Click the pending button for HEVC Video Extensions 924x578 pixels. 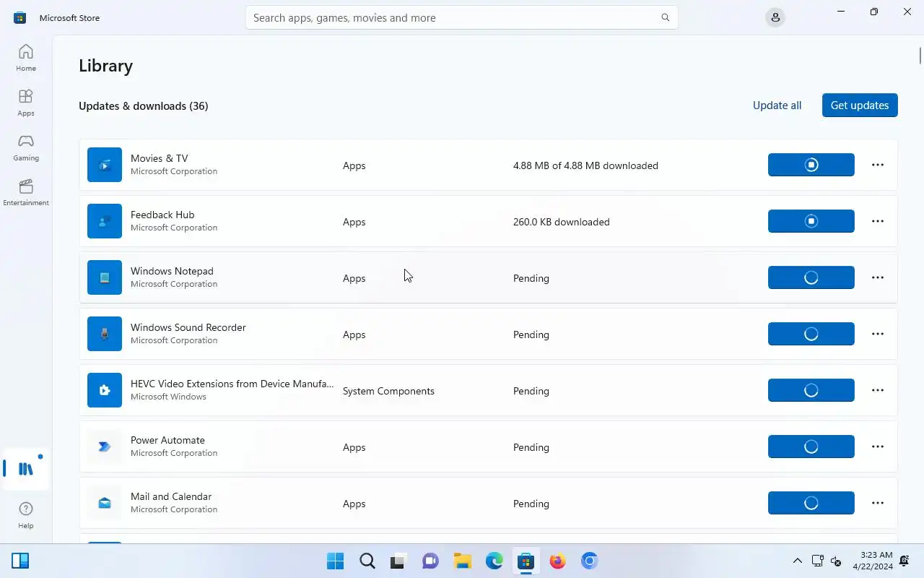[811, 390]
